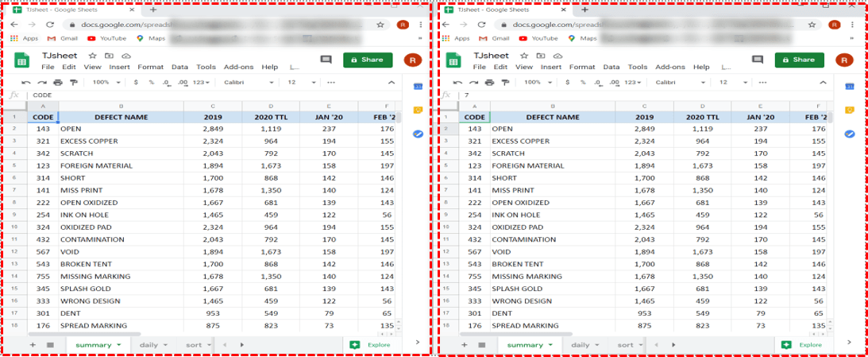Open Google Calendar side panel in right window
This screenshot has height=357, width=868.
(849, 87)
